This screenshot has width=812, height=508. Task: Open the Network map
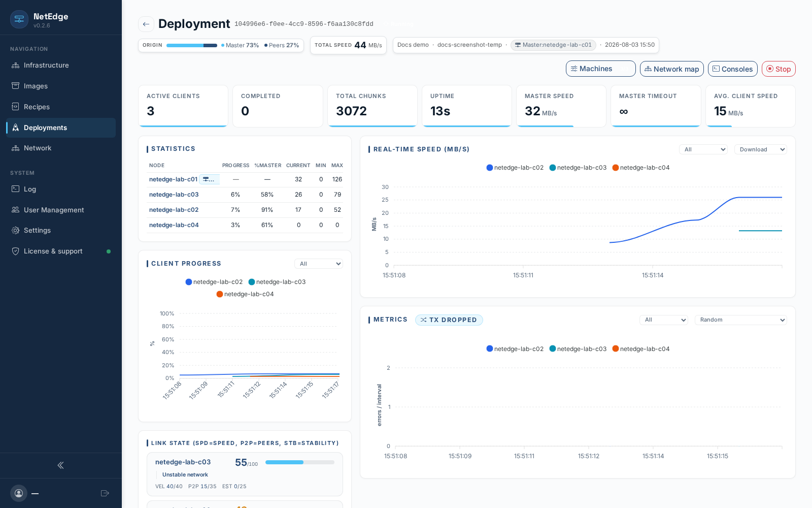[672, 69]
